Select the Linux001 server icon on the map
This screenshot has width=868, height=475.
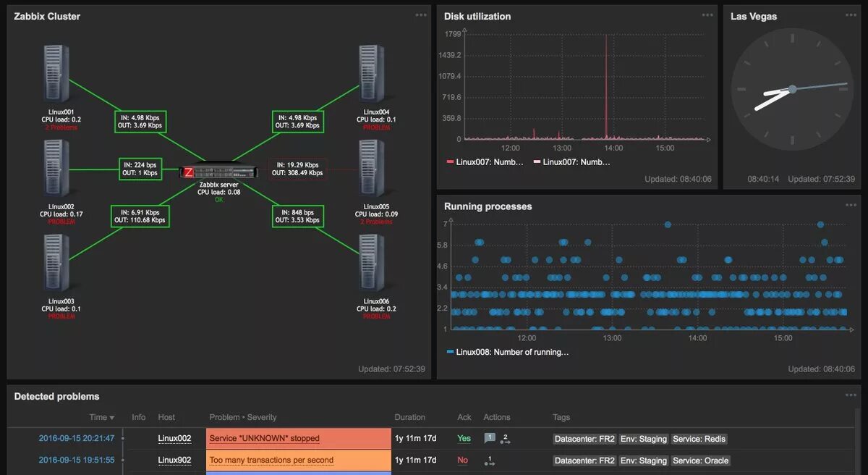coord(56,74)
